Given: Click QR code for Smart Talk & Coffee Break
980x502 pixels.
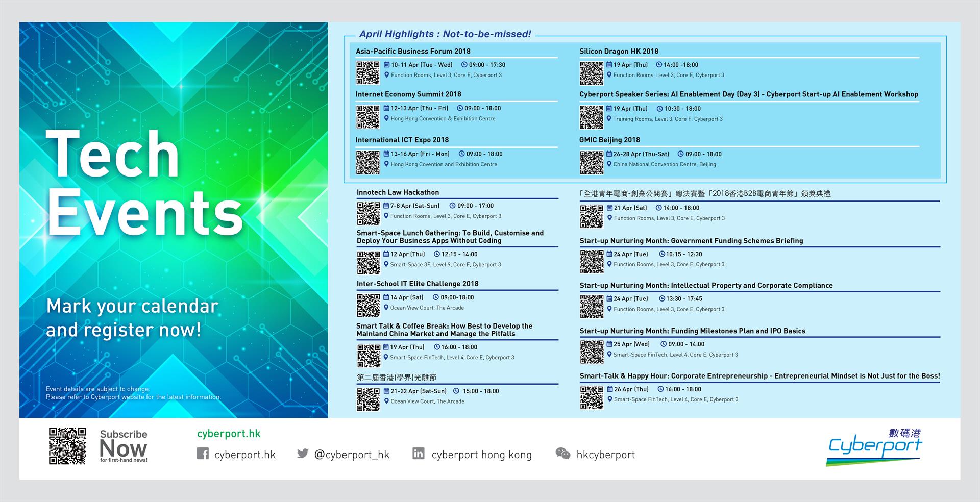Looking at the screenshot, I should pyautogui.click(x=369, y=356).
